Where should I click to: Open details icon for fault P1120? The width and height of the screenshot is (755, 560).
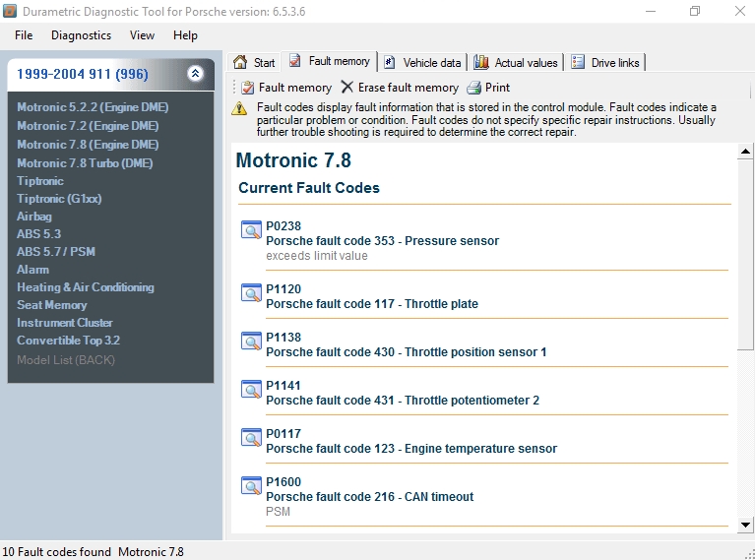click(251, 292)
